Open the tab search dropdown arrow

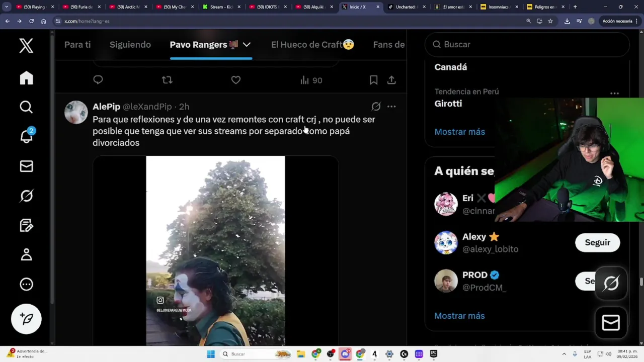pyautogui.click(x=7, y=7)
